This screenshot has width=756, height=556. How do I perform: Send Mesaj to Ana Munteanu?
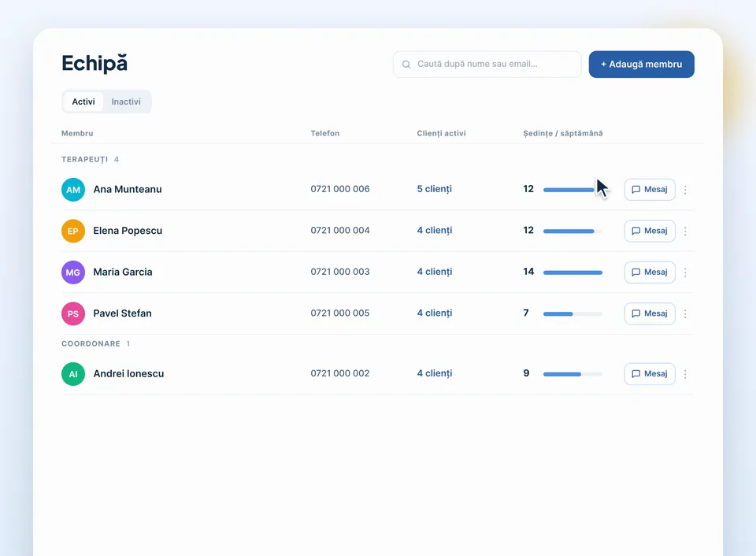(x=650, y=190)
